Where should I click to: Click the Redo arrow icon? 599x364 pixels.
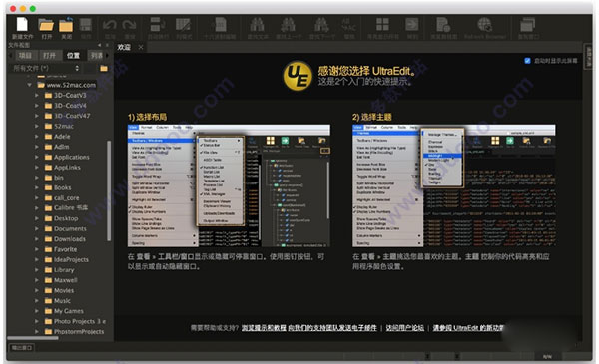tap(129, 26)
